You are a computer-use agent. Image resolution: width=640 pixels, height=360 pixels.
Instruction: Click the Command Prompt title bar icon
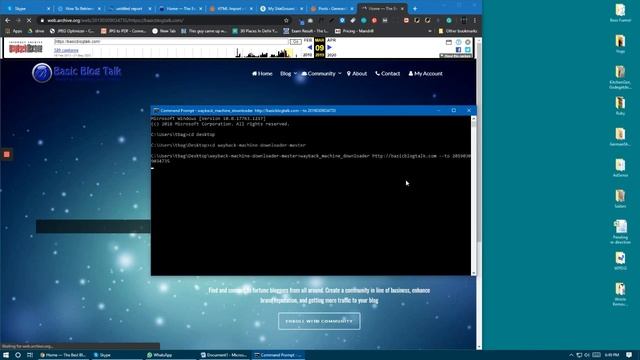click(x=156, y=111)
